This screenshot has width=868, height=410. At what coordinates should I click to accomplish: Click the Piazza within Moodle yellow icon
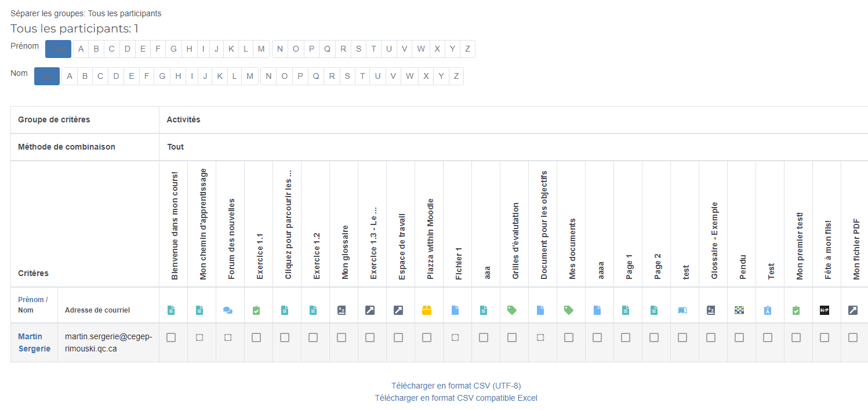pyautogui.click(x=427, y=310)
